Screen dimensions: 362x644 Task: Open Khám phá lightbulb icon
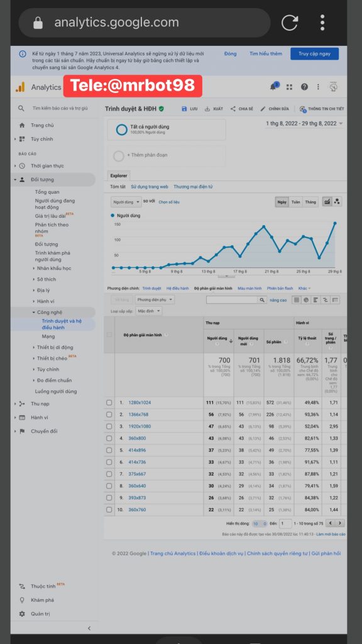tap(22, 599)
